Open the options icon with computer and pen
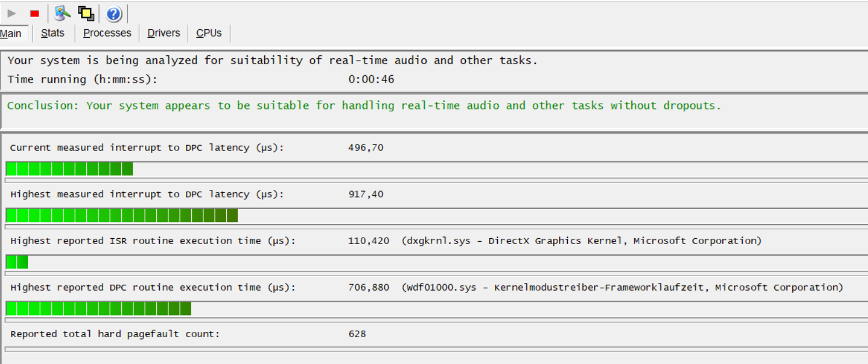 62,13
